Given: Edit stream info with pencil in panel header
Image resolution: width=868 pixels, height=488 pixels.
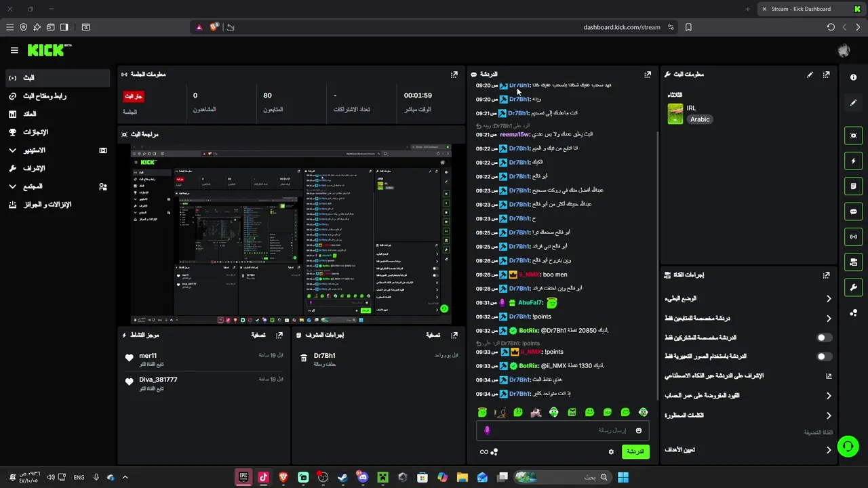Looking at the screenshot, I should click(x=810, y=75).
